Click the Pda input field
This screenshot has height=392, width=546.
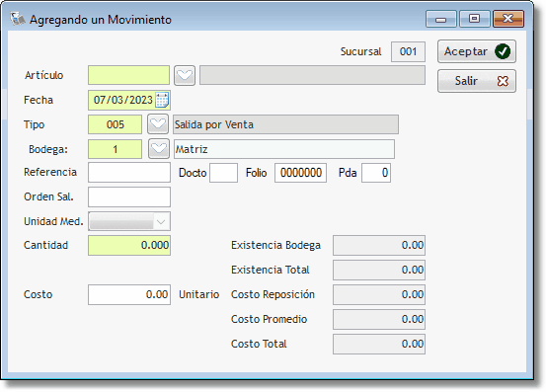tap(376, 173)
